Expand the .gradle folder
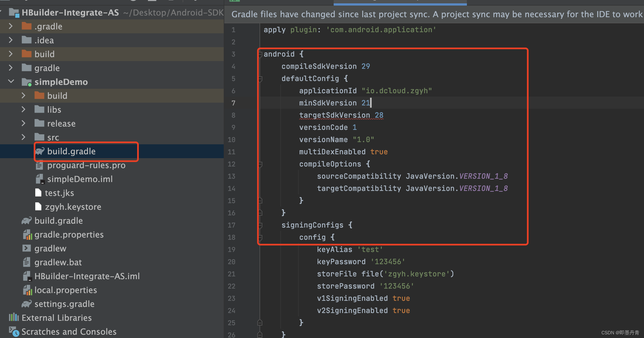 tap(11, 26)
